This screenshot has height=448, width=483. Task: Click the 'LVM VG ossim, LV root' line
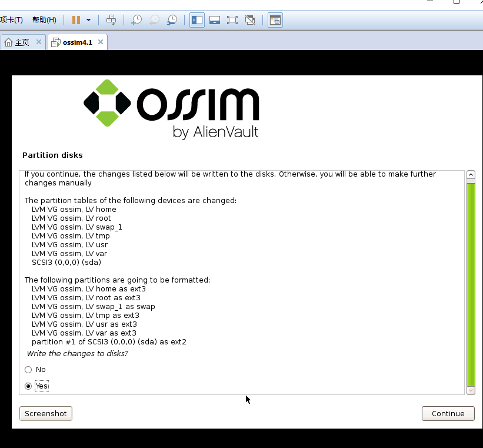(71, 218)
